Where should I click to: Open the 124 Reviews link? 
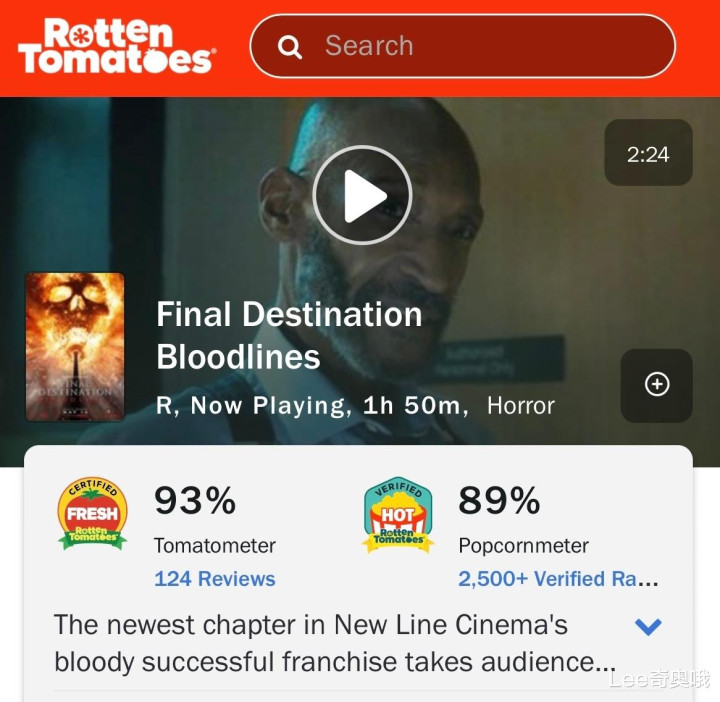pyautogui.click(x=214, y=578)
